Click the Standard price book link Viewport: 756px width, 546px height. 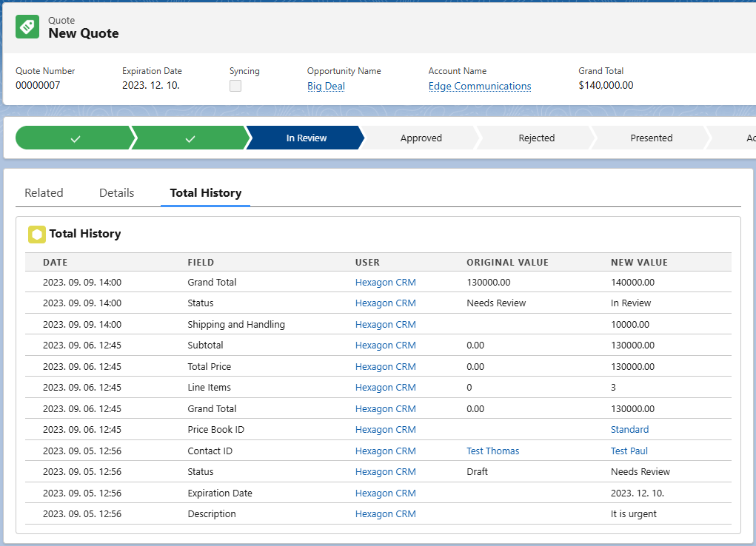[629, 430]
